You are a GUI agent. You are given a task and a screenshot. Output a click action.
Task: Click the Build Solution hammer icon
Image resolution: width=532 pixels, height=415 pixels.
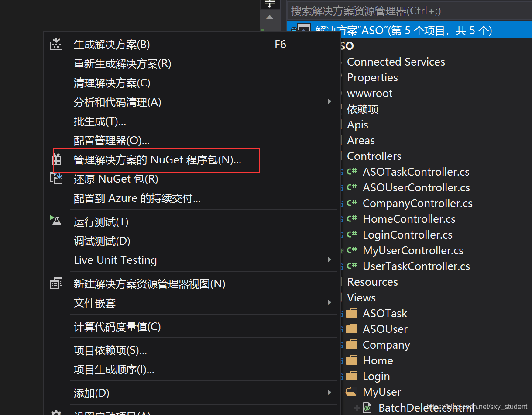56,43
